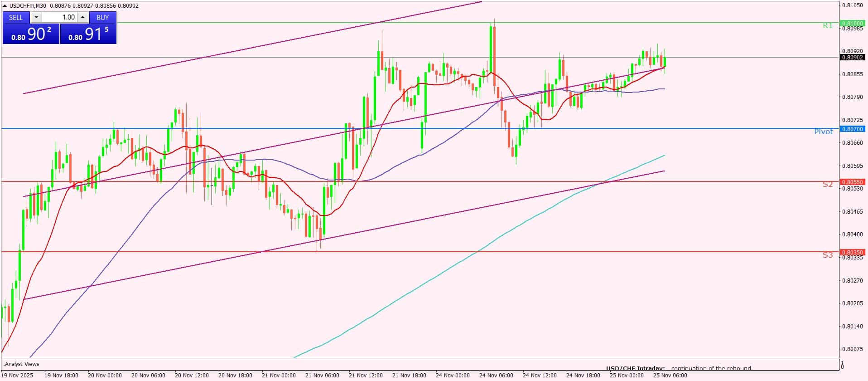Image resolution: width=868 pixels, height=381 pixels.
Task: Click the buy price panel showing 0.80 91
Action: click(x=88, y=34)
